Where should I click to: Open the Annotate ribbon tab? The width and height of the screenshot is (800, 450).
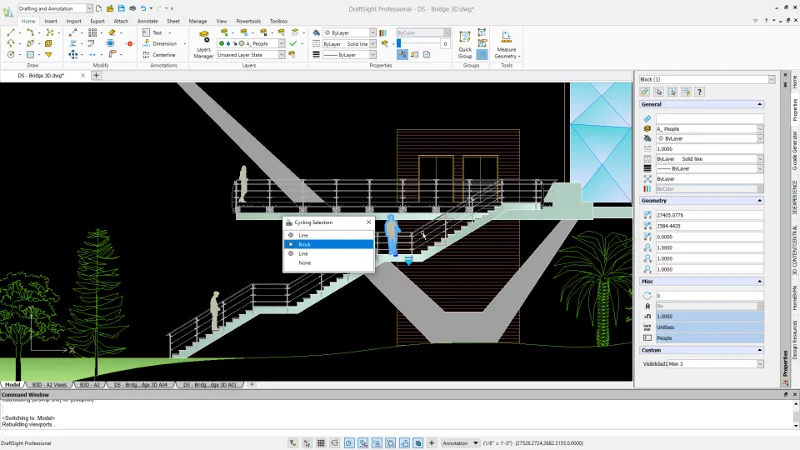pos(147,20)
